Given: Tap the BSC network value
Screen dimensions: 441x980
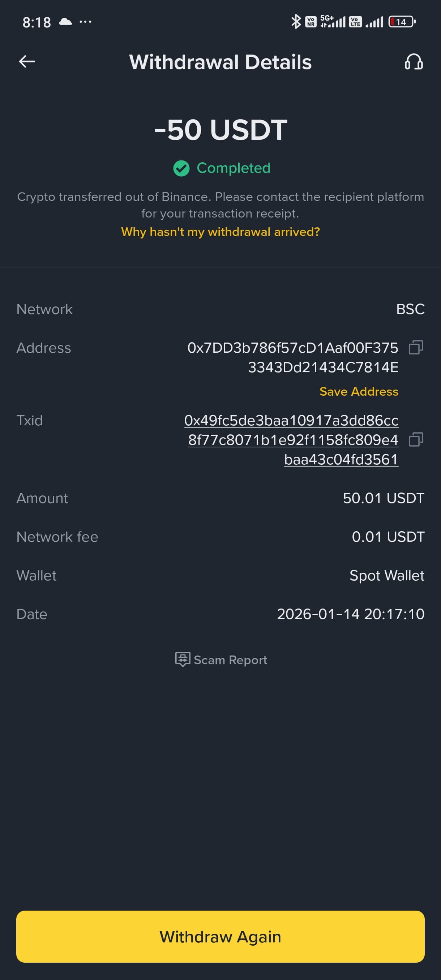Looking at the screenshot, I should point(410,309).
